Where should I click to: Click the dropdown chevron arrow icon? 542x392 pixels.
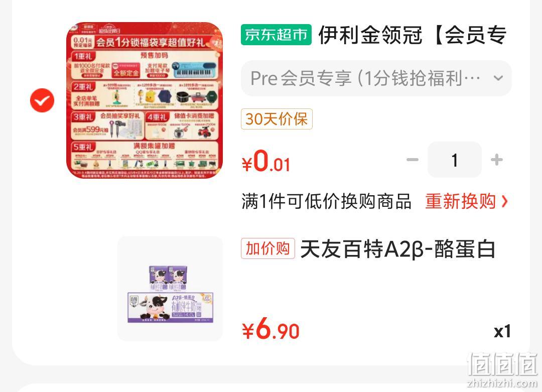pyautogui.click(x=498, y=78)
